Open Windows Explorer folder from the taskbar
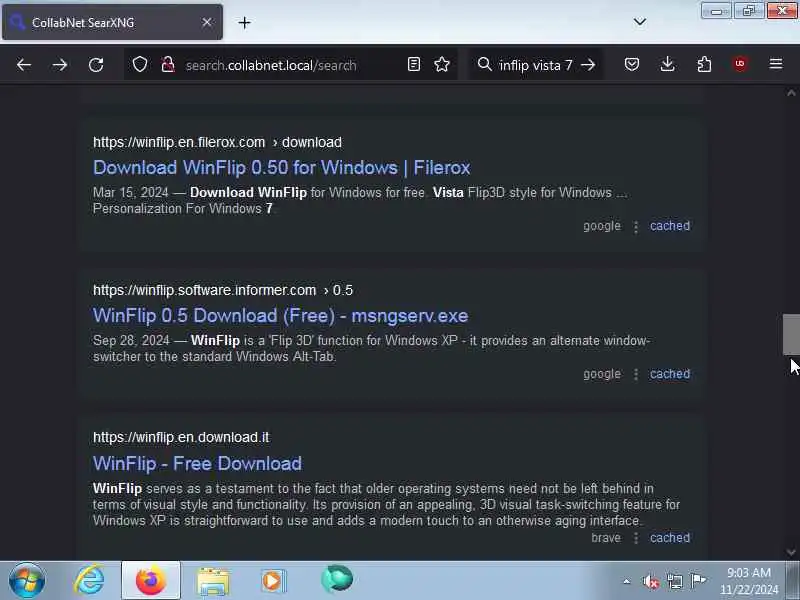Screen dimensions: 800x600 213,581
